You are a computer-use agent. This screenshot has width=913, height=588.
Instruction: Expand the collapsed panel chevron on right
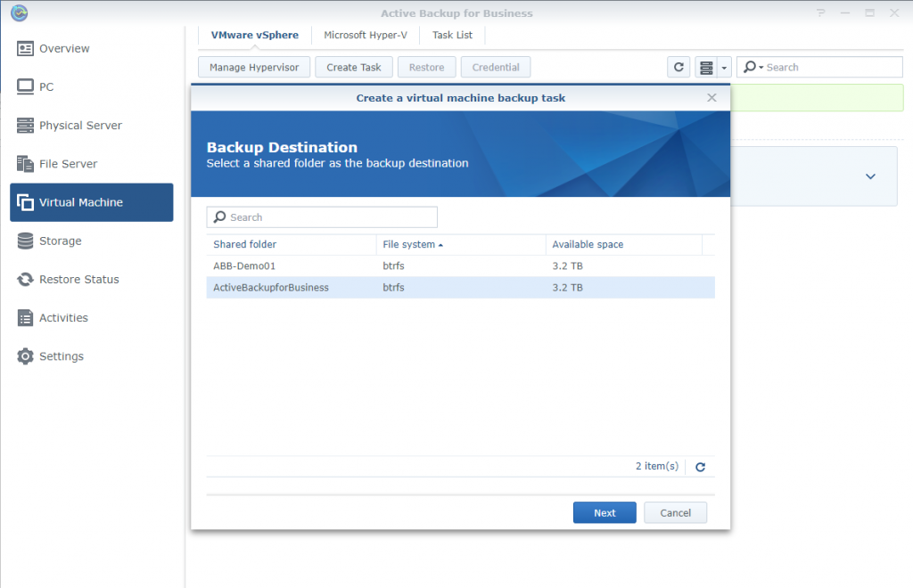click(x=870, y=176)
